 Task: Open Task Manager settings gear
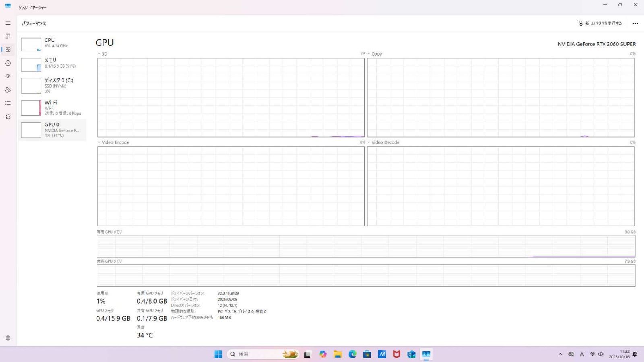click(x=8, y=338)
